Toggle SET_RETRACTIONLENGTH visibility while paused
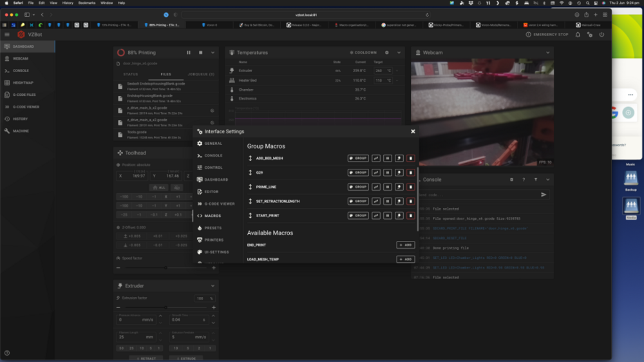This screenshot has width=644, height=362. tap(387, 202)
